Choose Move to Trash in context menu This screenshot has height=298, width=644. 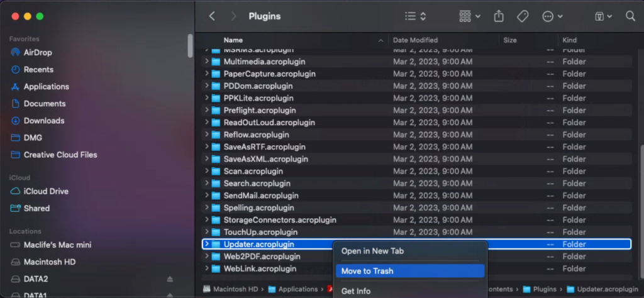click(367, 271)
